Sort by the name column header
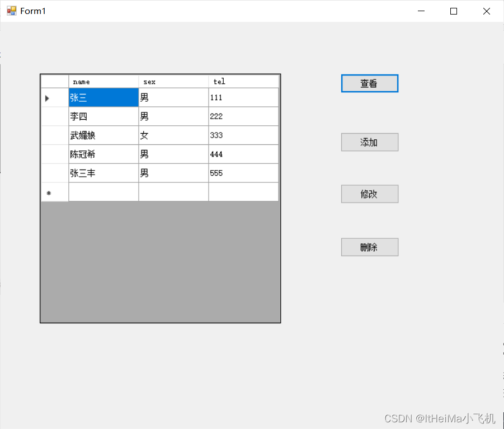This screenshot has width=504, height=429. [103, 82]
